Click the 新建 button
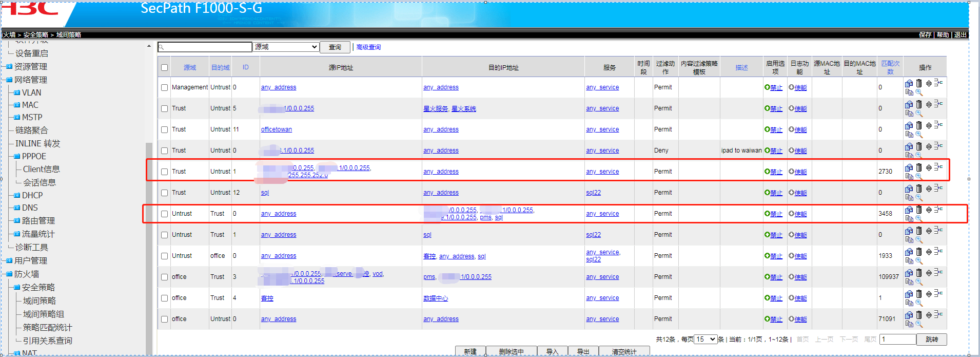 tap(470, 351)
